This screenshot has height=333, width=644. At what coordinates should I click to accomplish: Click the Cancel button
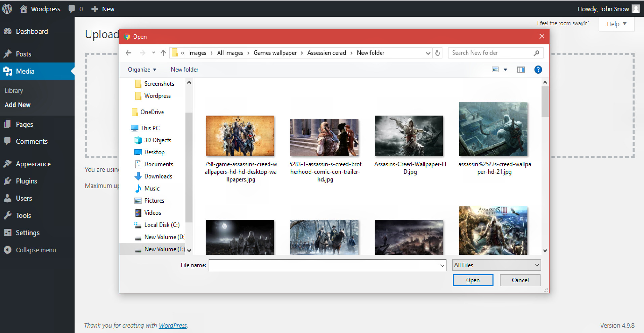coord(520,280)
